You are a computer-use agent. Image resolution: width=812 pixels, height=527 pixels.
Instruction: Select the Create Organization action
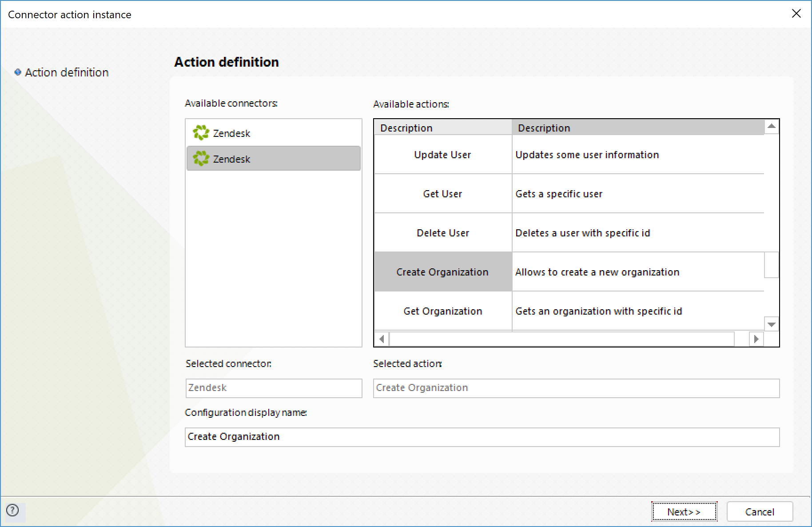443,272
